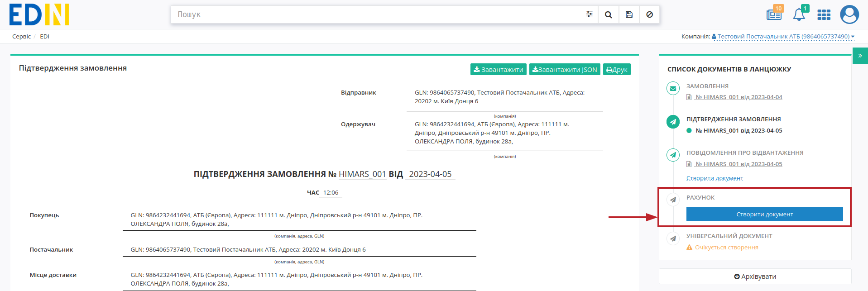Image resolution: width=868 pixels, height=291 pixels.
Task: Focus the Пошук search field
Action: (378, 14)
